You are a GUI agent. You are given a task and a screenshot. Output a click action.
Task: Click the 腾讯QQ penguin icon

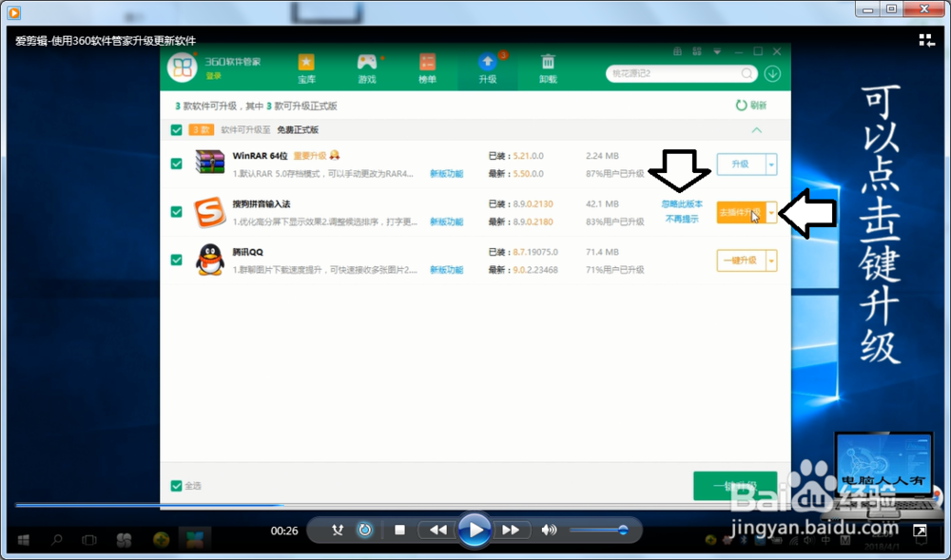point(210,260)
